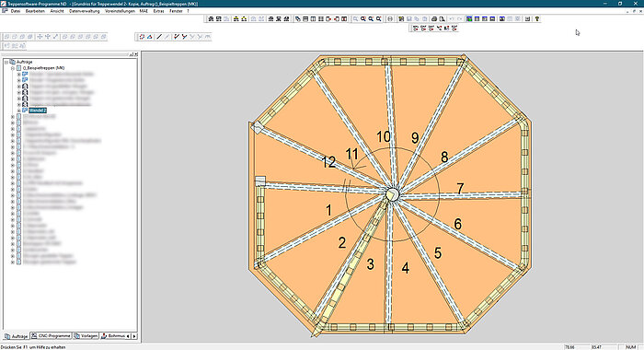Open print preview icon beside the printer
The width and height of the screenshot is (644, 350).
tap(442, 19)
